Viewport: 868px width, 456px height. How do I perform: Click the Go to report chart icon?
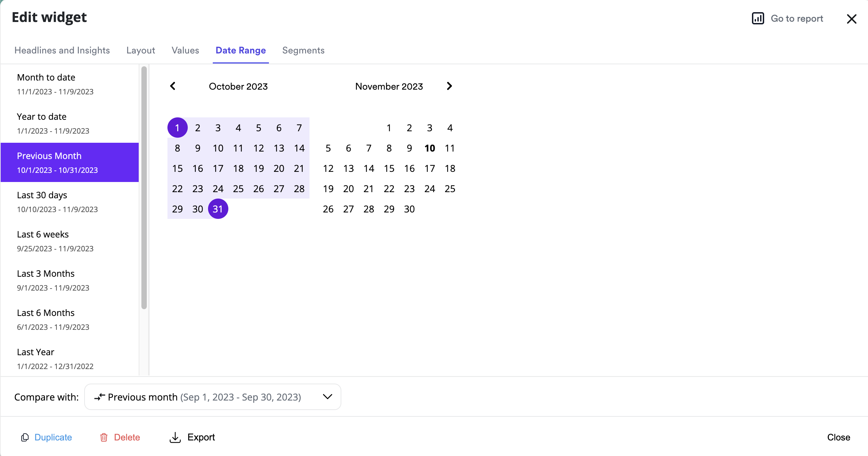[758, 18]
